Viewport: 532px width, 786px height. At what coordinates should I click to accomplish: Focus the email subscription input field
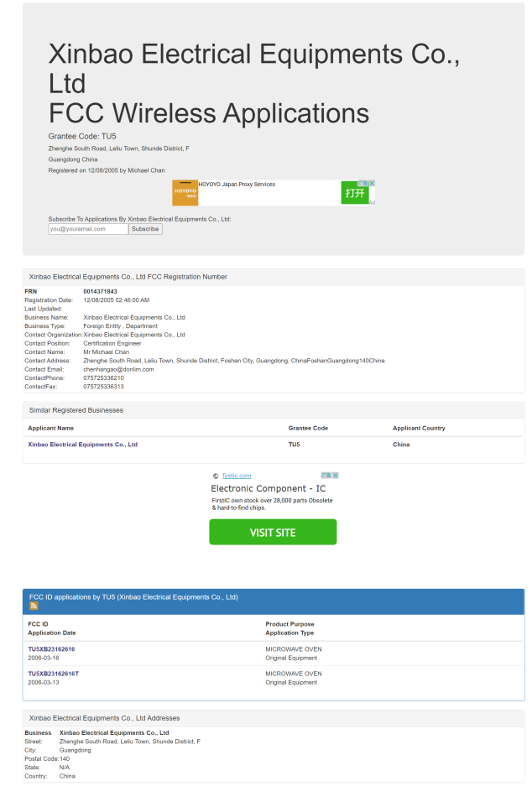point(88,229)
